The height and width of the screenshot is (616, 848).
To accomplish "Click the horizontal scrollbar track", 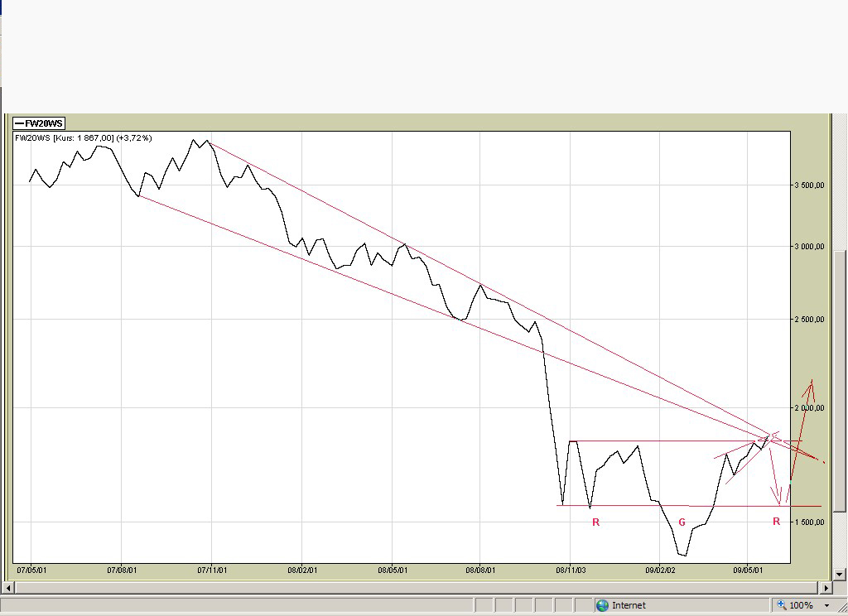I will point(417,587).
